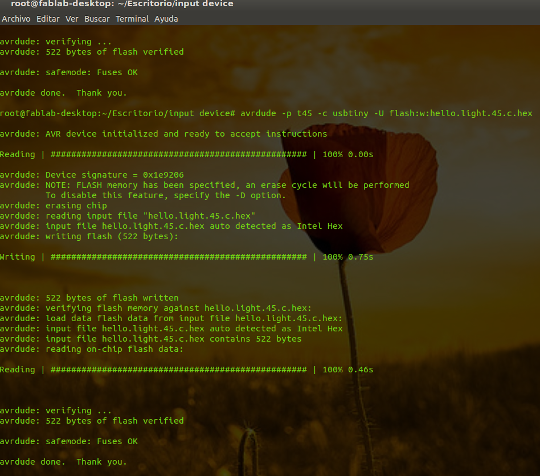
Task: Click the last 'safemode: Fuses OK' line
Action: 69,441
